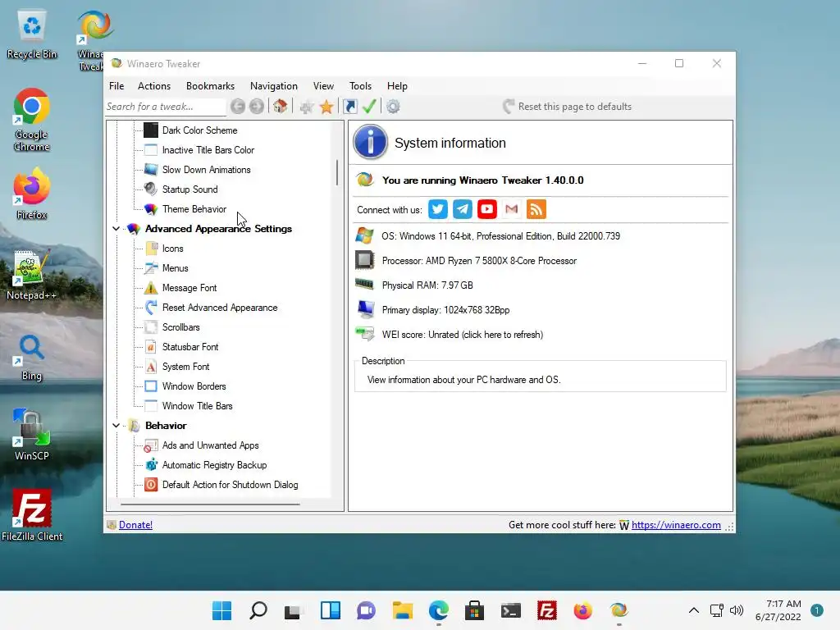The width and height of the screenshot is (840, 630).
Task: Open Winaero Telegram channel icon
Action: 463,209
